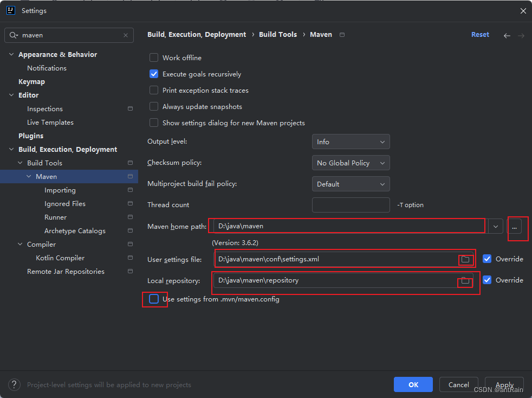This screenshot has width=532, height=398.
Task: Check Show settings dialog for new Maven projects
Action: click(x=154, y=123)
